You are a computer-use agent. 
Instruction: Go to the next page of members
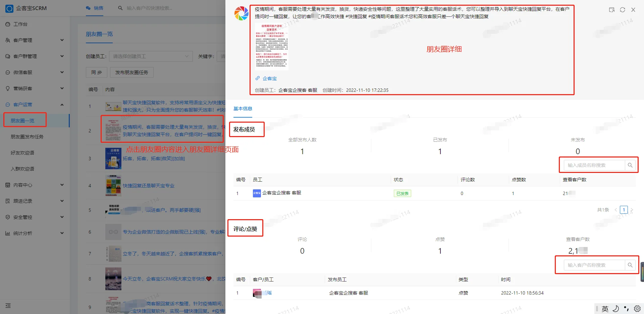click(x=632, y=210)
